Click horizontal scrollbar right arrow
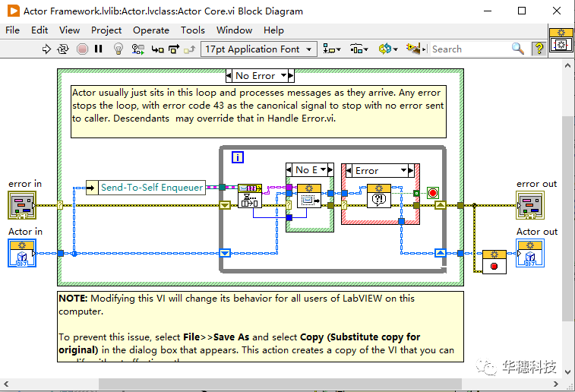 click(x=556, y=384)
